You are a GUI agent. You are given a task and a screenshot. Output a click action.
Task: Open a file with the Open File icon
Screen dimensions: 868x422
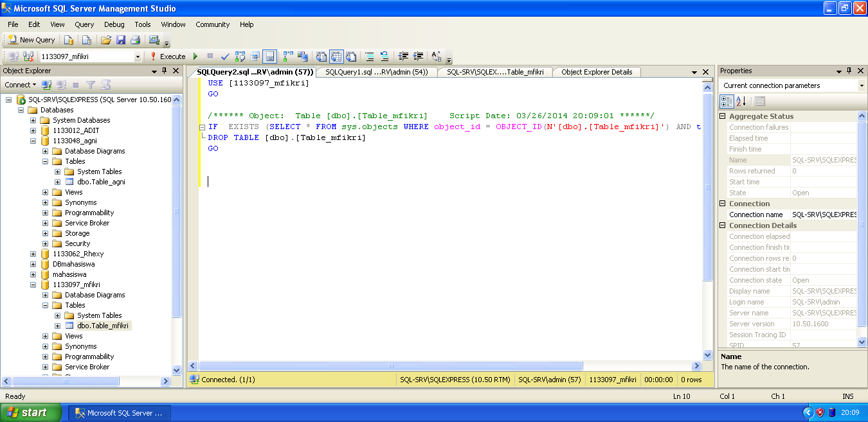coord(107,40)
